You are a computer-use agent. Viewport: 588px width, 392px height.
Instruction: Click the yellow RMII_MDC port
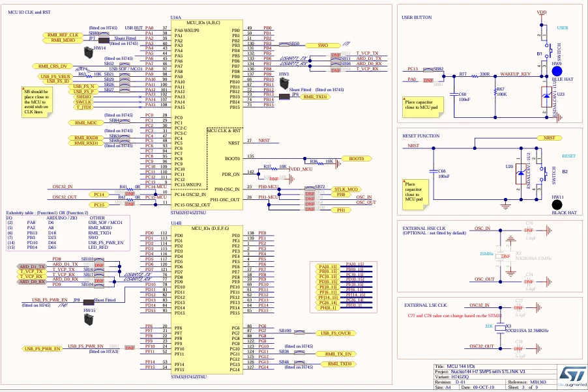point(86,123)
